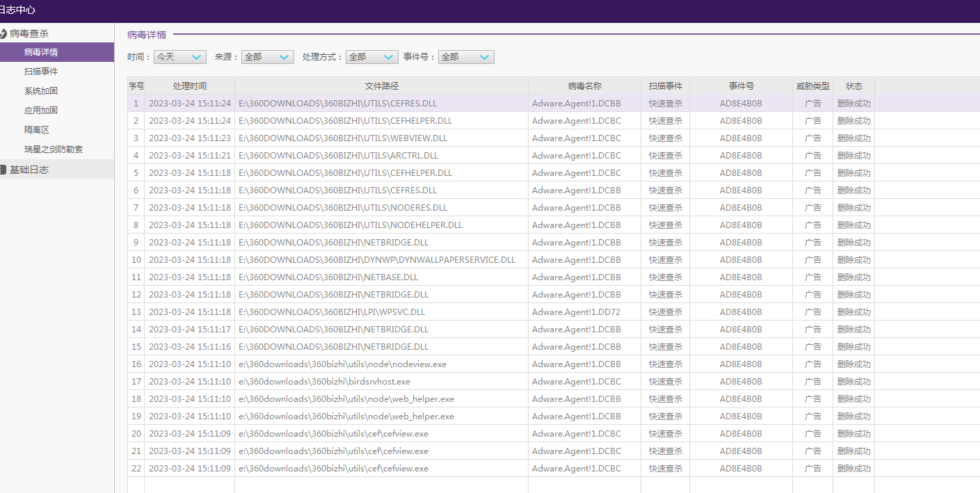Viewport: 980px width, 493px height.
Task: Click 删除成功 status in row 22
Action: (x=854, y=469)
